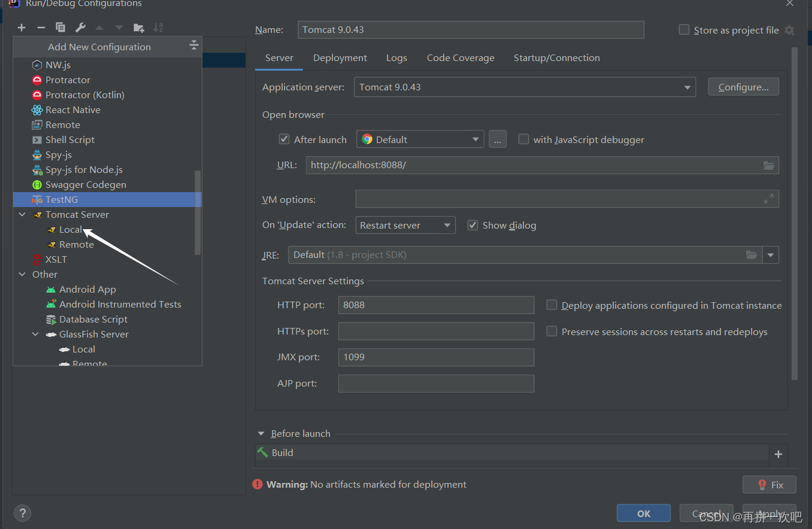Enable Deploy applications configured in Tomcat instance
The height and width of the screenshot is (529, 812).
point(552,305)
